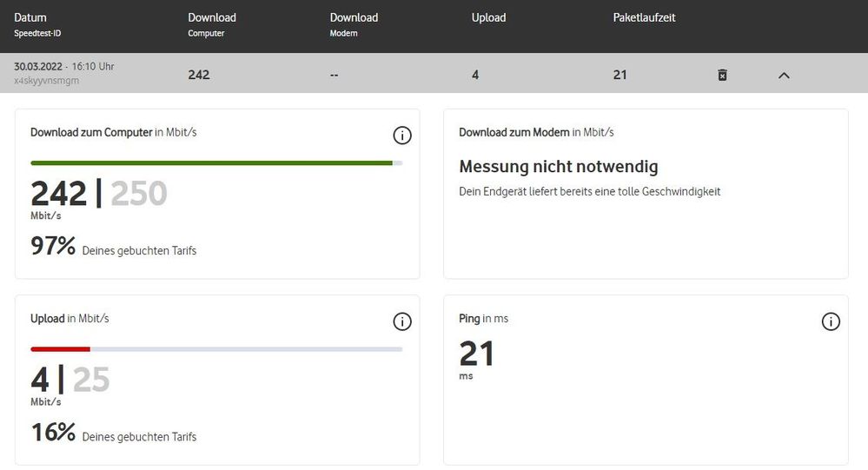Open info for Download zum Computer

(x=402, y=136)
